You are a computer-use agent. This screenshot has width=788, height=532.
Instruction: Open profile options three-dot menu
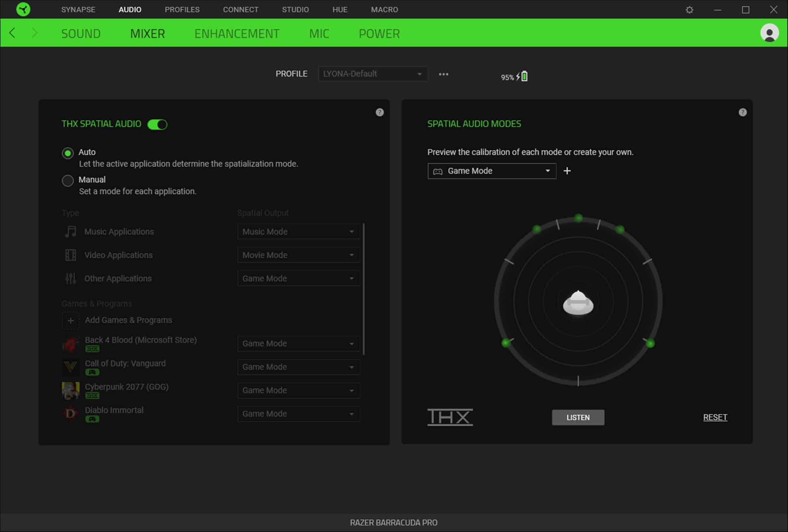[x=444, y=74]
